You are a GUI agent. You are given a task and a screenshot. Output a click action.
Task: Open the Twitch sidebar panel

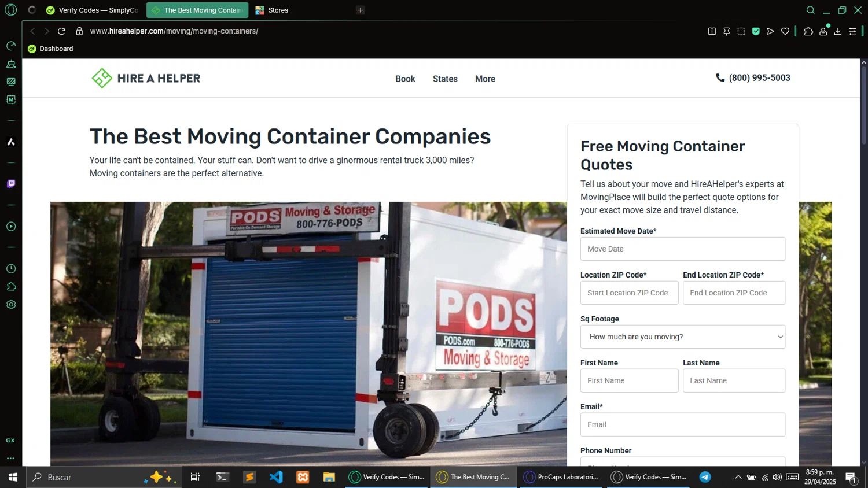(10, 184)
